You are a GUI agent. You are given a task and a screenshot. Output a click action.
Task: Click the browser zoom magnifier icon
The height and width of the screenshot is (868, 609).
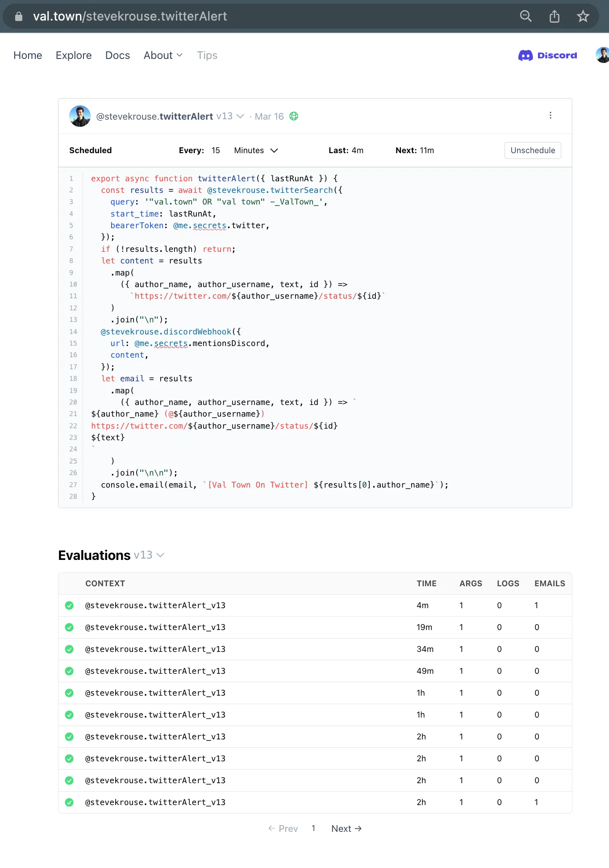click(x=526, y=17)
